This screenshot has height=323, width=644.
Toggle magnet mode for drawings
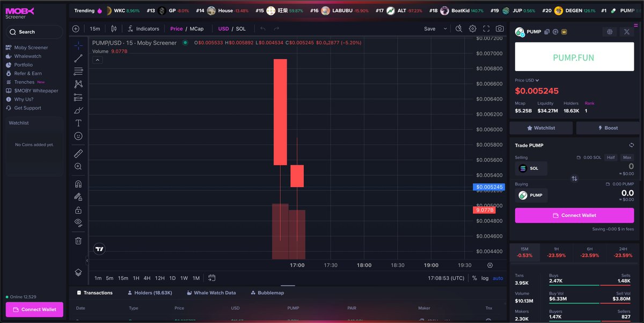point(78,184)
